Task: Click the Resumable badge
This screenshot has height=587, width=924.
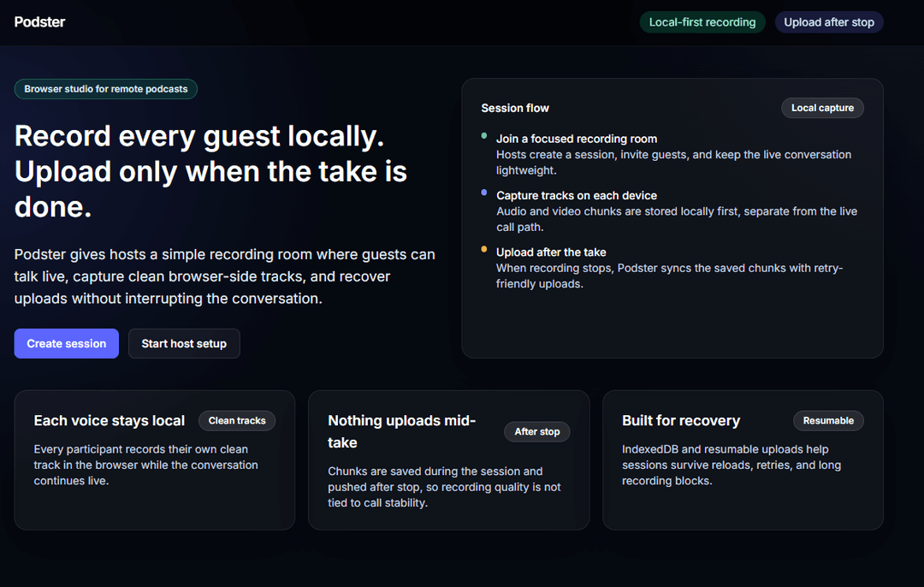Action: pyautogui.click(x=828, y=421)
